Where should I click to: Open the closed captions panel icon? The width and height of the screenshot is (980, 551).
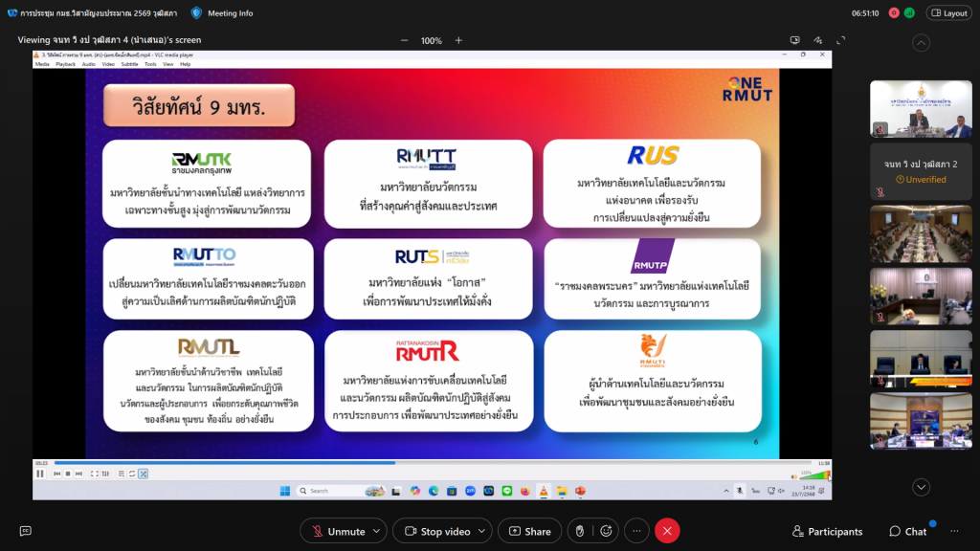(x=26, y=531)
